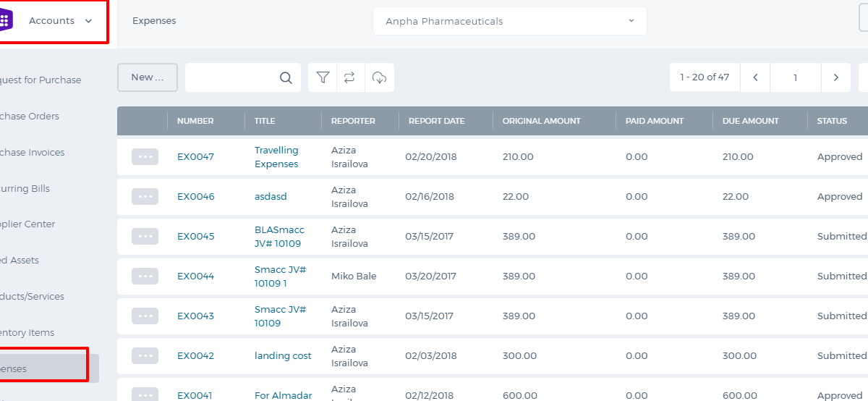Image resolution: width=868 pixels, height=401 pixels.
Task: Open expense EX0046 link
Action: (196, 197)
